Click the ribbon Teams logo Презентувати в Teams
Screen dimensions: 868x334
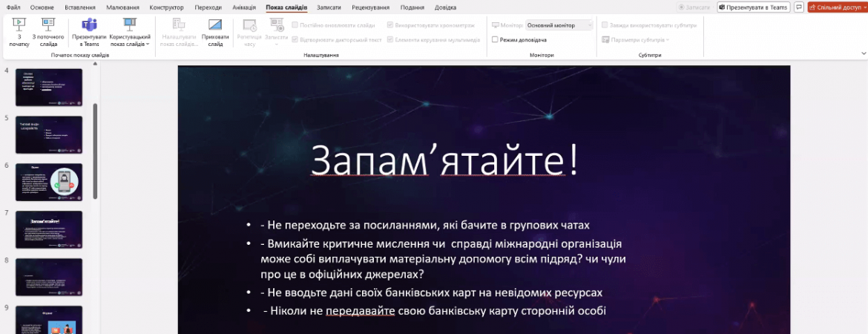[88, 24]
